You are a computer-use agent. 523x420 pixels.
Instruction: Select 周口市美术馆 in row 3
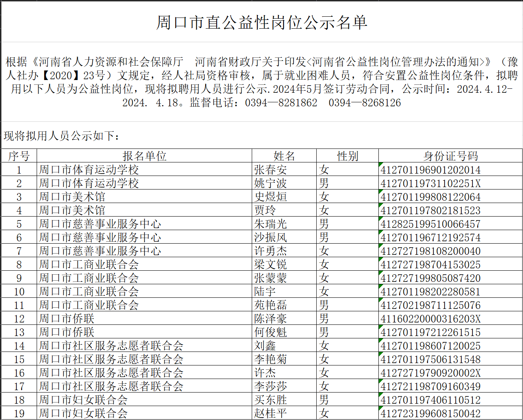click(72, 197)
